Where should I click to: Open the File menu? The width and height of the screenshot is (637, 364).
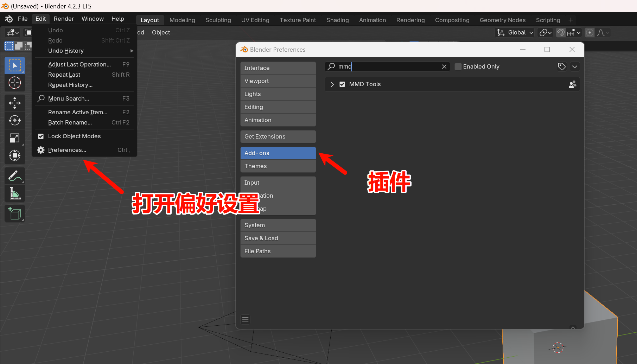pos(23,19)
